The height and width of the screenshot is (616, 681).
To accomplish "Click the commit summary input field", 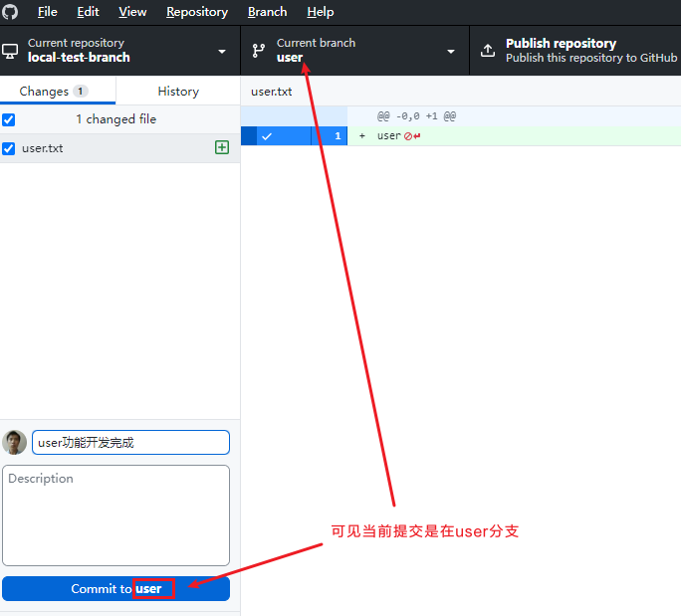I will (x=130, y=443).
